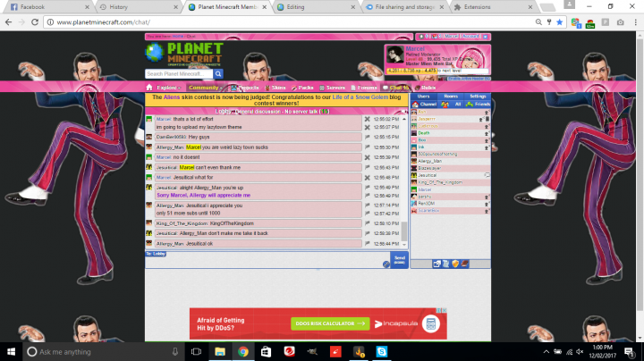Flag Jesuitical's 'cant even thank me' message
This screenshot has width=644, height=361.
pyautogui.click(x=368, y=167)
